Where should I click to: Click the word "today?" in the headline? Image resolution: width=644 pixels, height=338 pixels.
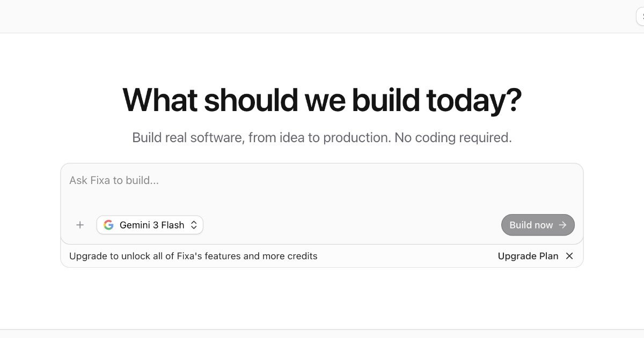pos(473,100)
